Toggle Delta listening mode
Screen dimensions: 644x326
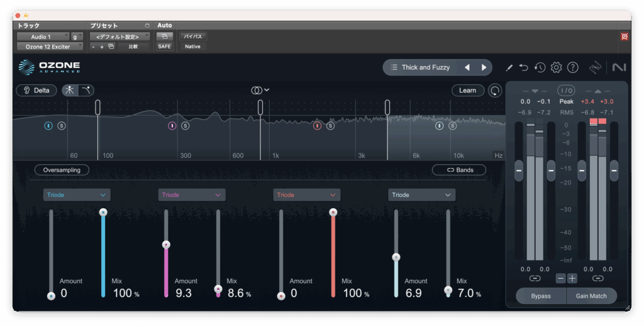pos(36,90)
